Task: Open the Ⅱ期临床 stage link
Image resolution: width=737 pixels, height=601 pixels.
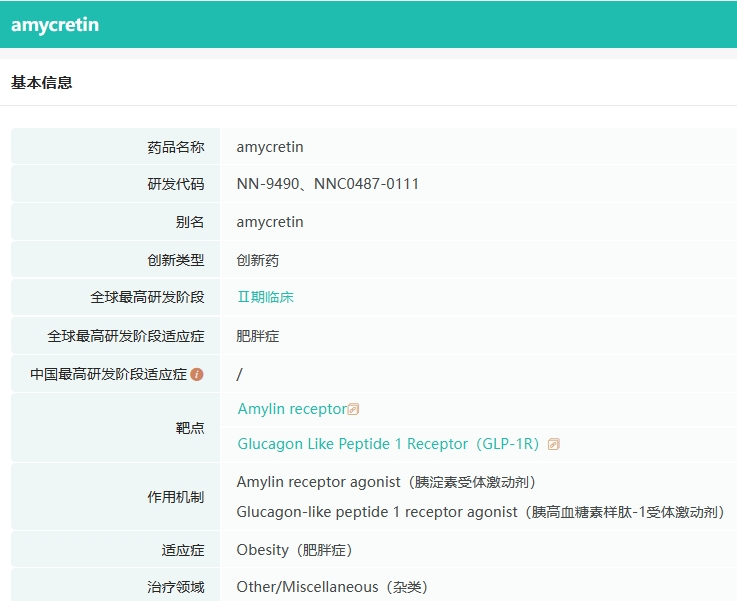Action: pyautogui.click(x=266, y=297)
